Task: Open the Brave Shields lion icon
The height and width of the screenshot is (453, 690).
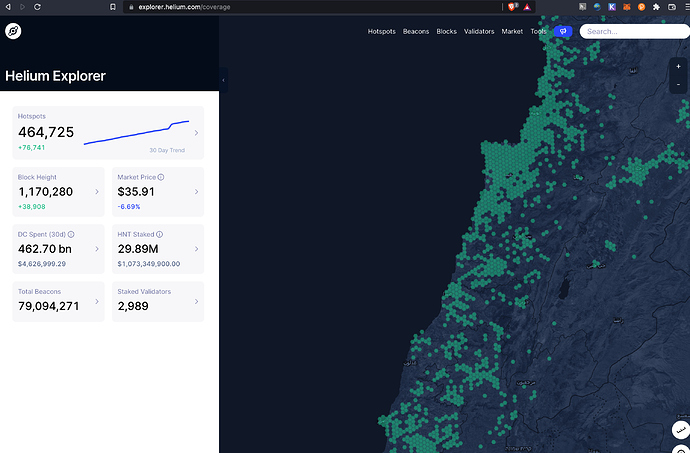Action: [x=512, y=7]
